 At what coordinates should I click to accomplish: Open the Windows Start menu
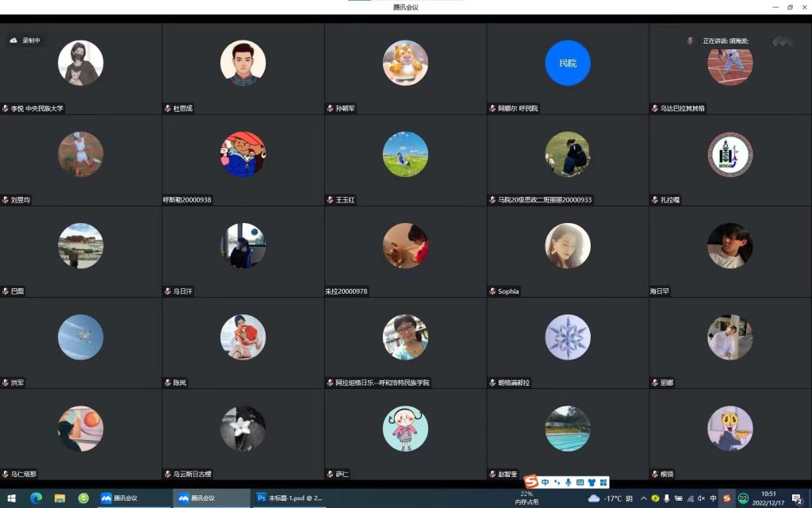(12, 498)
